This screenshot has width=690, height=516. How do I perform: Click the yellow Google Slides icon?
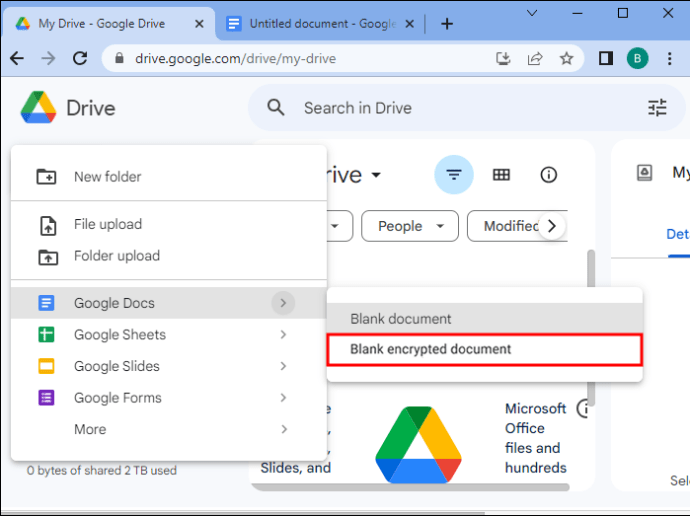click(x=46, y=366)
